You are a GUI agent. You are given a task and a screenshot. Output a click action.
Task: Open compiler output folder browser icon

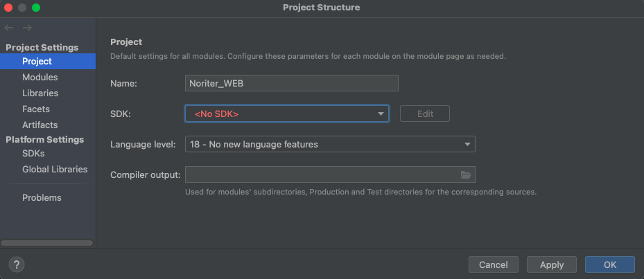click(x=465, y=174)
